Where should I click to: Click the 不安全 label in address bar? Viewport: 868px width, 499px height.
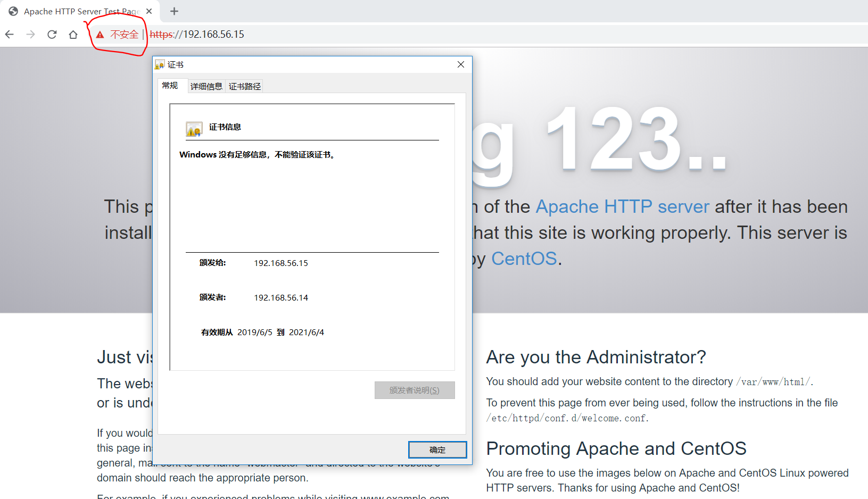pyautogui.click(x=124, y=35)
